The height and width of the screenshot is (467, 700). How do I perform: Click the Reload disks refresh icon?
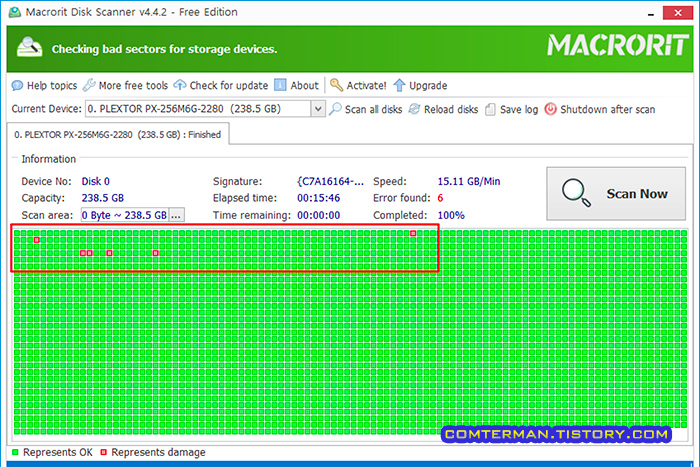(x=414, y=109)
